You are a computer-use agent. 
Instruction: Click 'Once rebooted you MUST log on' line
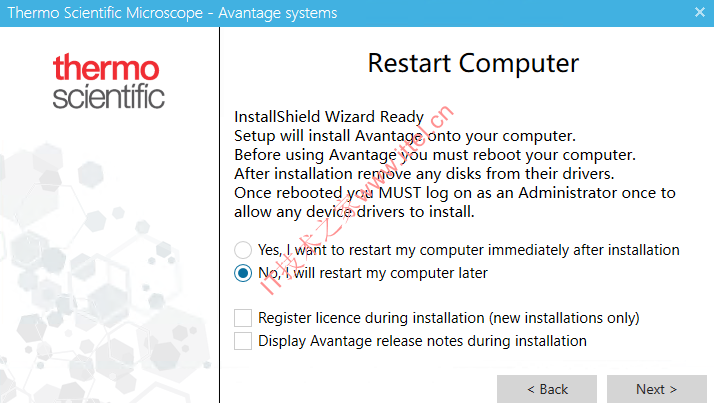455,193
